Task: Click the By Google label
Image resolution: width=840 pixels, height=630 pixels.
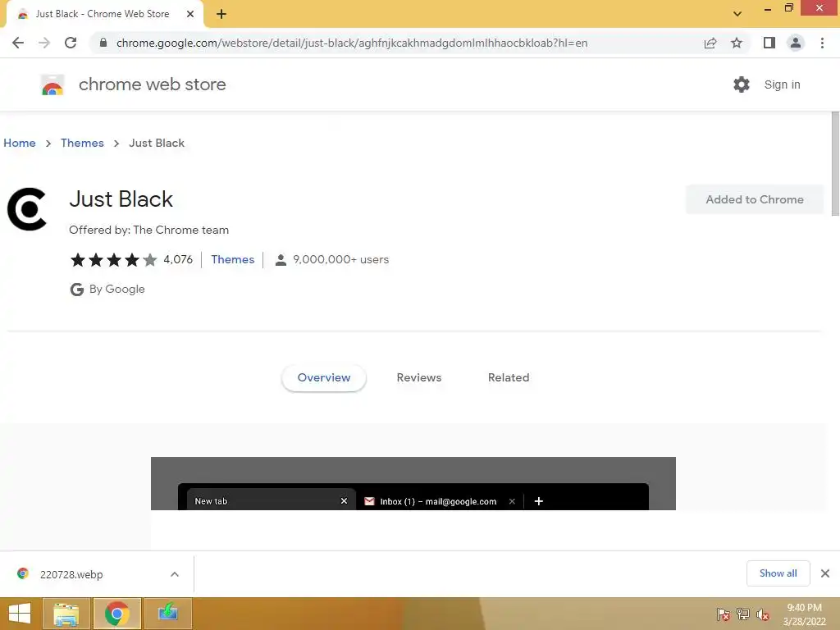Action: point(116,290)
